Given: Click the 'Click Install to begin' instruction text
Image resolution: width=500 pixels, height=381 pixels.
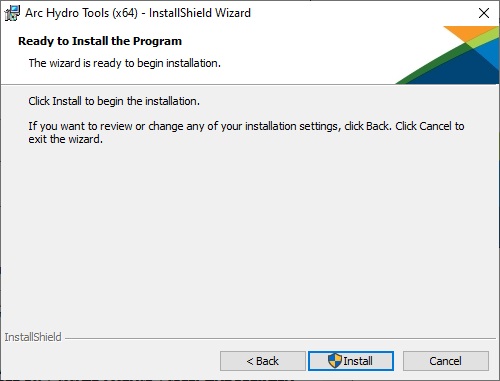Looking at the screenshot, I should (114, 101).
